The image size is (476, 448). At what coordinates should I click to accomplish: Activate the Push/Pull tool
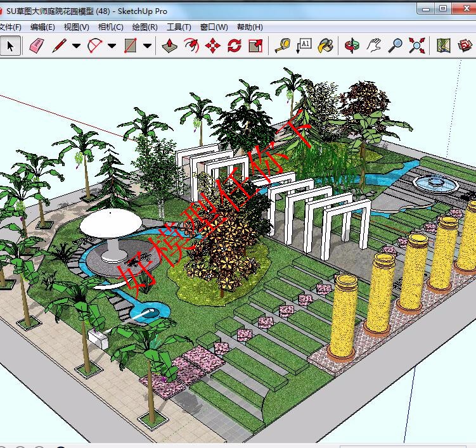click(170, 46)
